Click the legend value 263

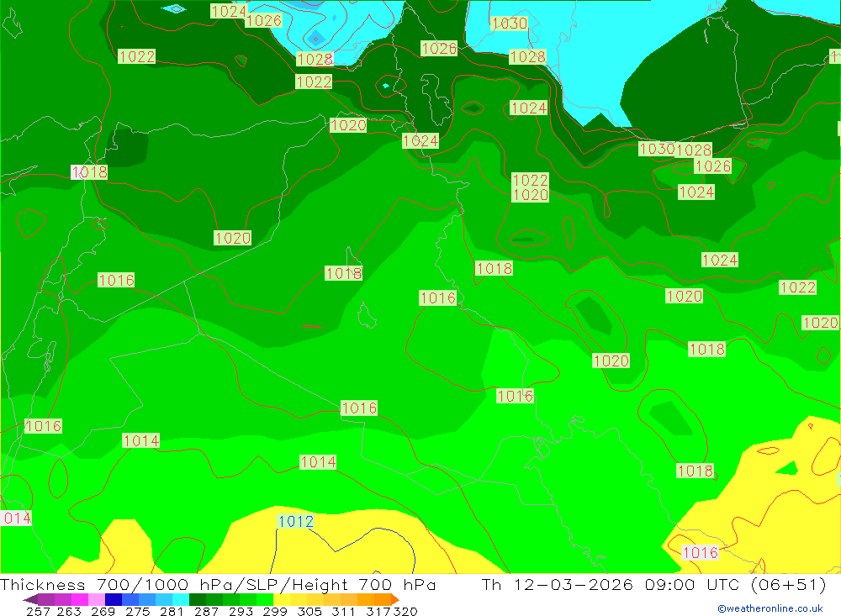69,611
